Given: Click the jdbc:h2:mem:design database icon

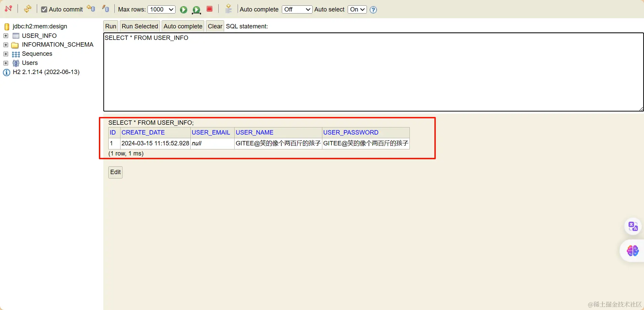Looking at the screenshot, I should 7,27.
